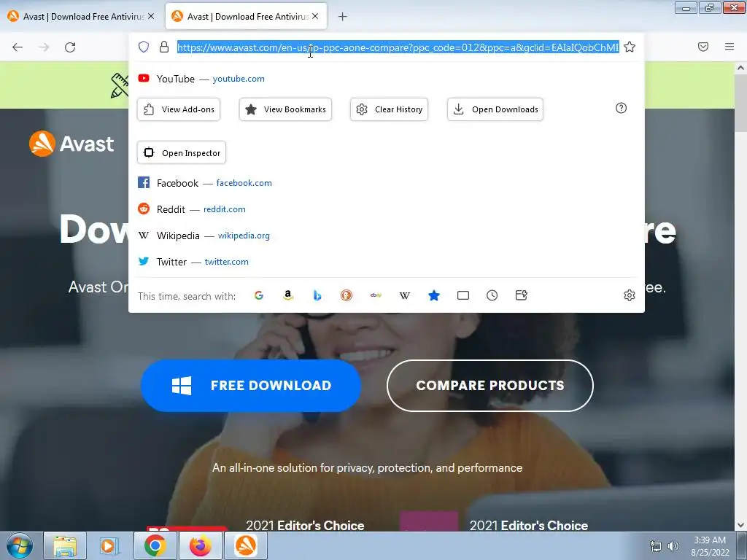Launch Chrome from the taskbar
Image resolution: width=747 pixels, height=560 pixels.
pyautogui.click(x=155, y=546)
